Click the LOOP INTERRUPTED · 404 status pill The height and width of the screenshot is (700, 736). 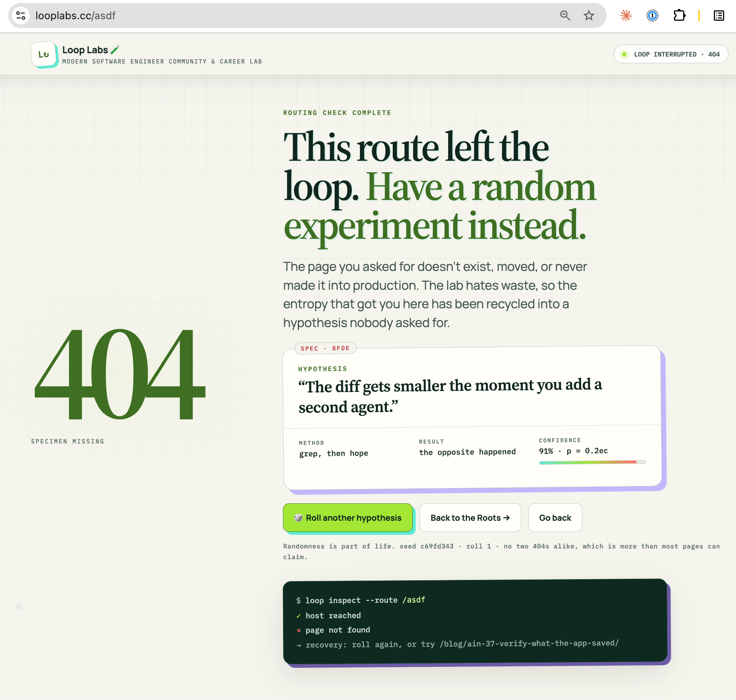coord(671,54)
